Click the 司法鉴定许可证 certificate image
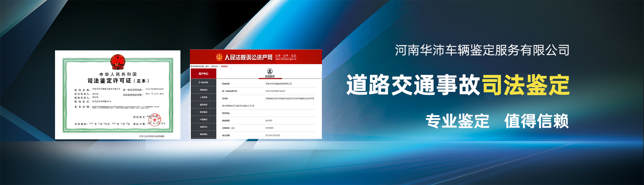This screenshot has width=644, height=185. [118, 95]
